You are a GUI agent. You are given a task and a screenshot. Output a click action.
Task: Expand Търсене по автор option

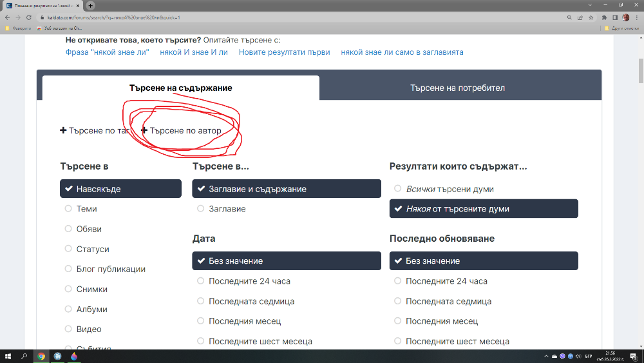(181, 131)
